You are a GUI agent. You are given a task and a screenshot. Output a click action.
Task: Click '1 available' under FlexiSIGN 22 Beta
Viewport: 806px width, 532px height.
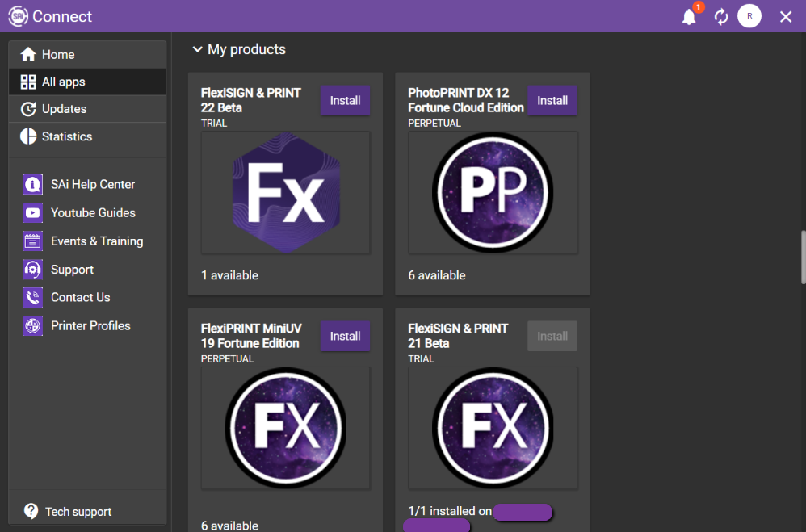coord(230,275)
